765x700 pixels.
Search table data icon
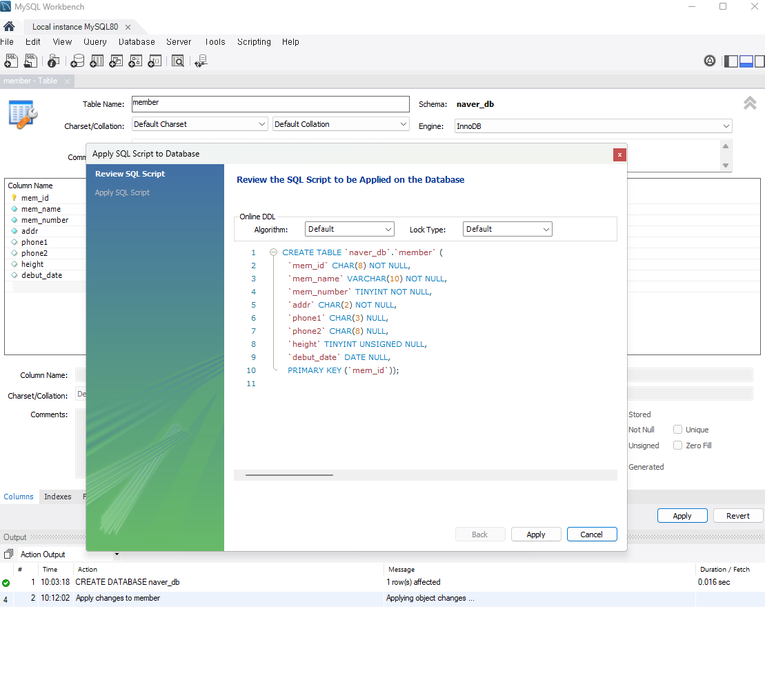tap(178, 61)
